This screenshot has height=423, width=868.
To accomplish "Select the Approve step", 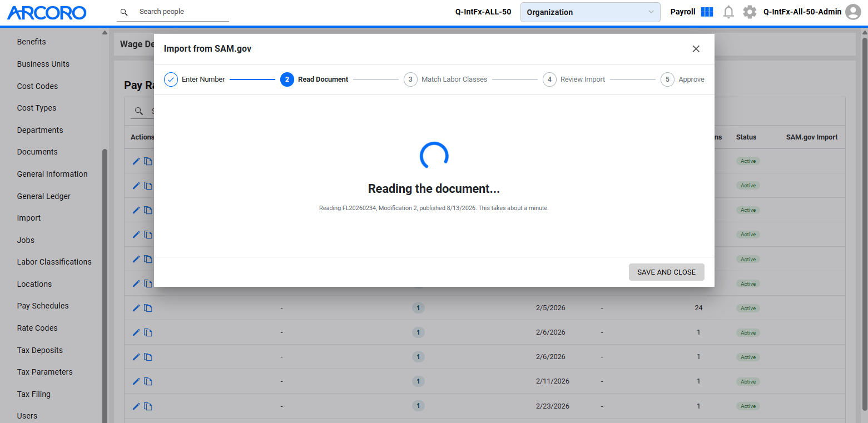I will click(682, 79).
